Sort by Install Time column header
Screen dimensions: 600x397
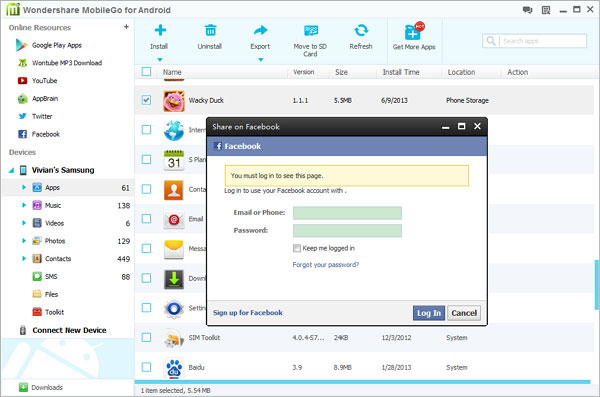tap(401, 72)
